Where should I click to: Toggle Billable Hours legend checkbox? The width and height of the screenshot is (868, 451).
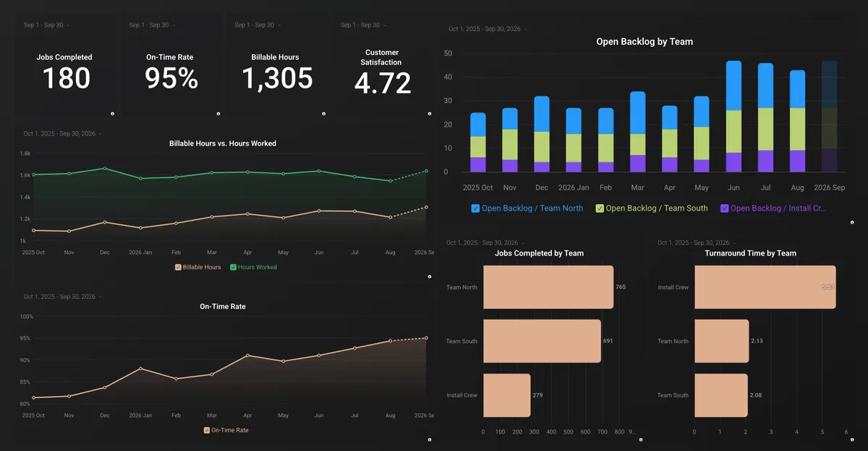pyautogui.click(x=178, y=267)
